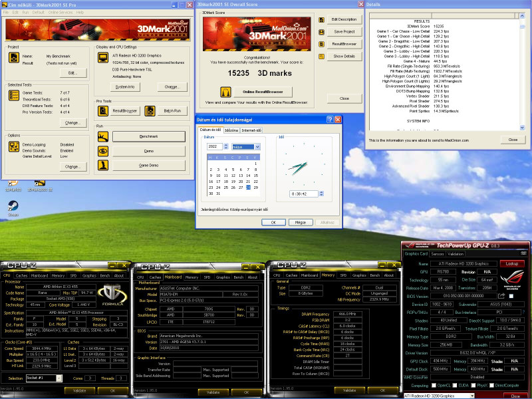Switch to the Időzóna tab
Viewport: 532px width, 399px height.
(231, 130)
